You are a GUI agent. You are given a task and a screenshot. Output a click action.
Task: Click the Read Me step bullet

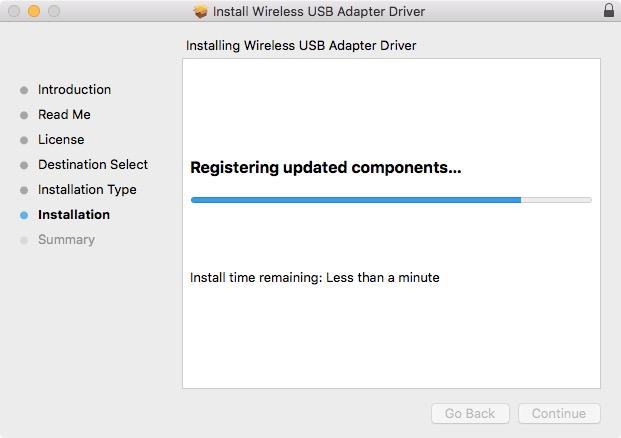tap(24, 115)
